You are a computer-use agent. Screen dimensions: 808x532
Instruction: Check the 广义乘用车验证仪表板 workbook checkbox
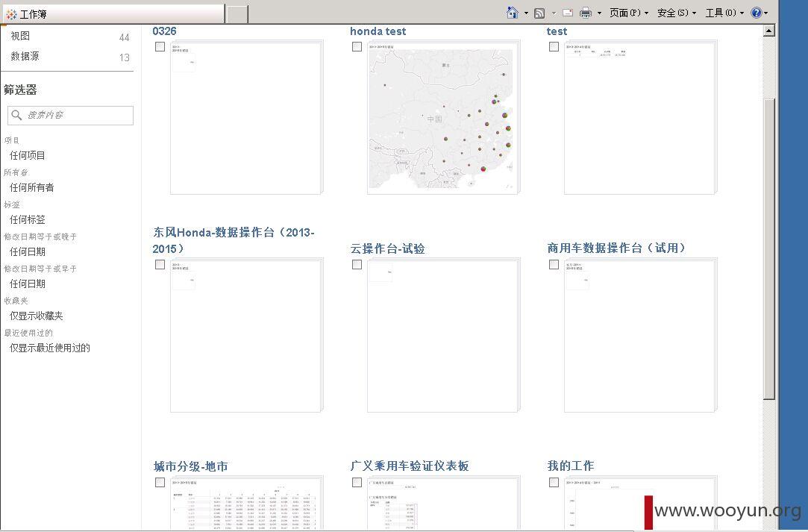[357, 483]
